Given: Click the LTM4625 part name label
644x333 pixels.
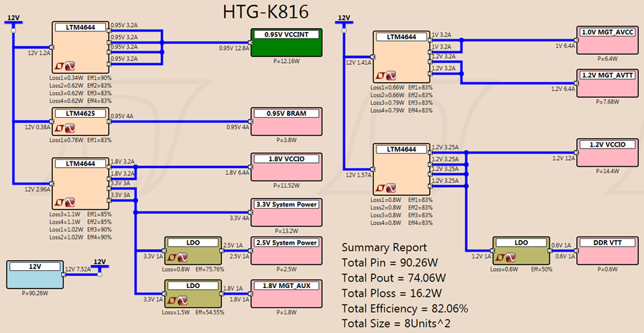Looking at the screenshot, I should 80,114.
